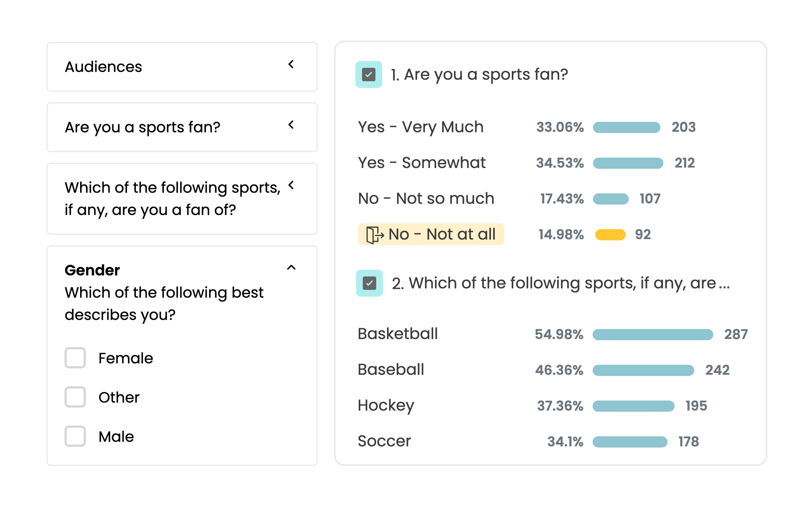The height and width of the screenshot is (506, 812).
Task: Open truncated question 2 title
Action: click(x=560, y=283)
